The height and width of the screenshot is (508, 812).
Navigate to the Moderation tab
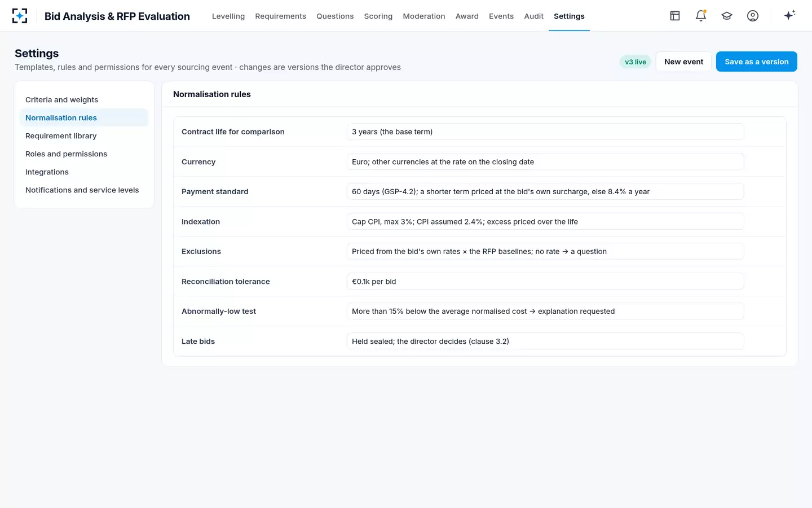(424, 16)
